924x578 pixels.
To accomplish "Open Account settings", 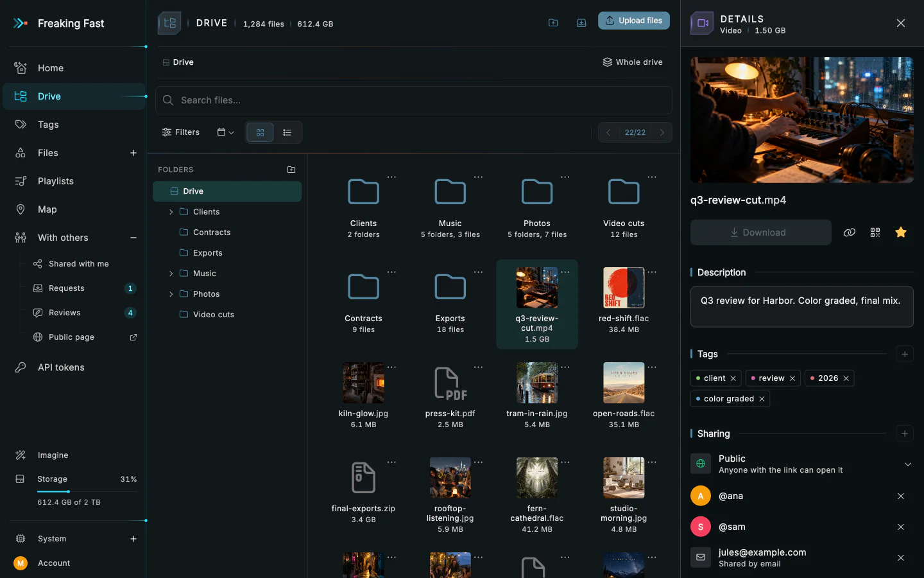I will [74, 563].
